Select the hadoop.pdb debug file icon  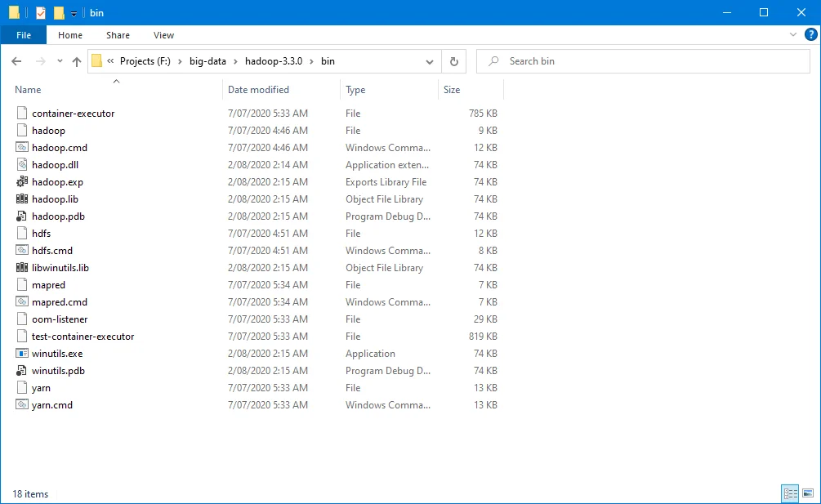(x=22, y=216)
